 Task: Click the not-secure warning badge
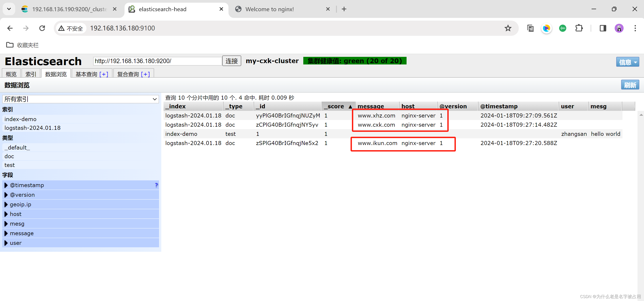click(71, 28)
